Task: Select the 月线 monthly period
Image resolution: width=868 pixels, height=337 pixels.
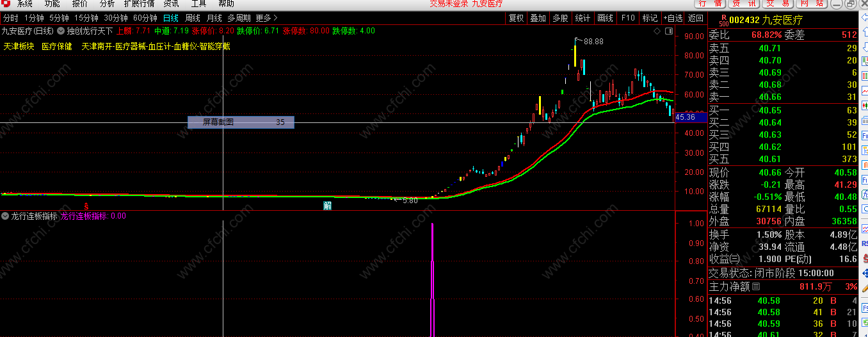Action: (x=214, y=18)
